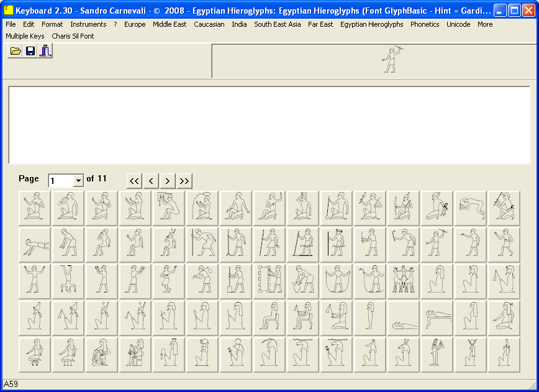This screenshot has height=392, width=539.
Task: Click the Open folder toolbar icon
Action: tap(15, 51)
